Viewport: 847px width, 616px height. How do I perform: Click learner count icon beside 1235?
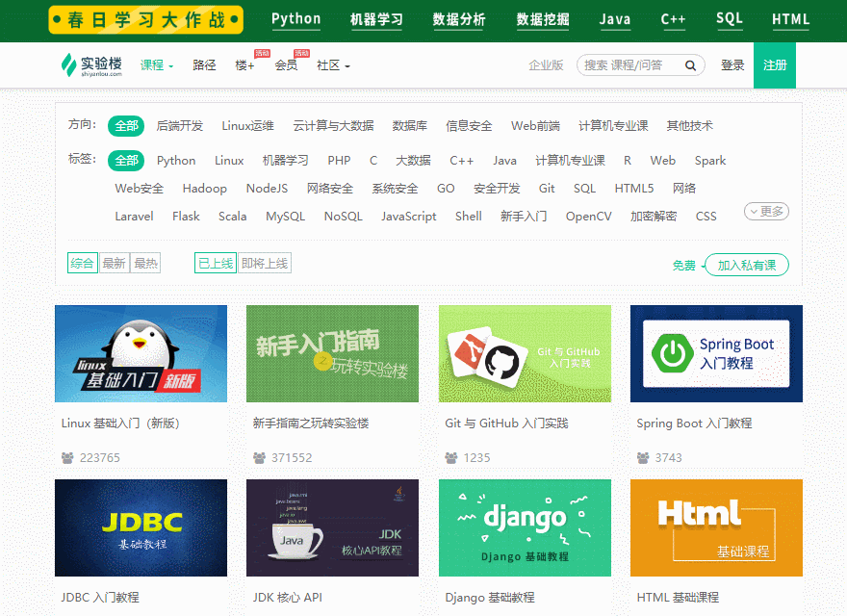451,458
